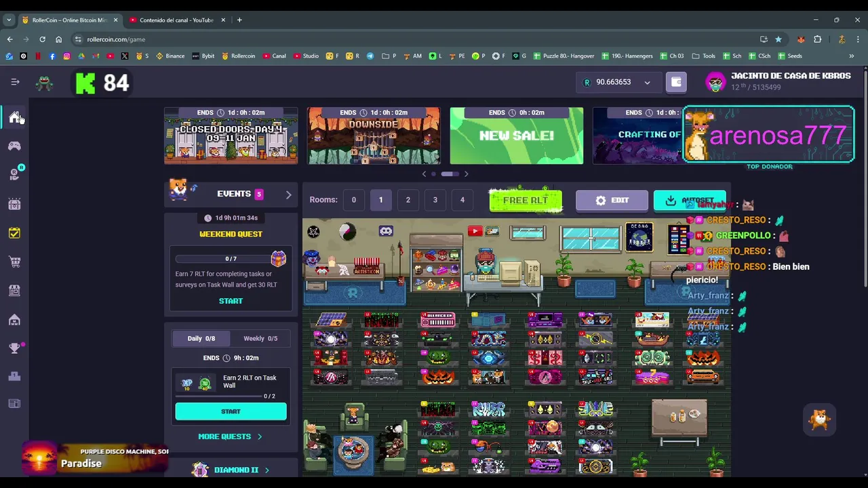The height and width of the screenshot is (488, 868).
Task: Expand the sidebar hamburger menu
Action: (x=15, y=82)
